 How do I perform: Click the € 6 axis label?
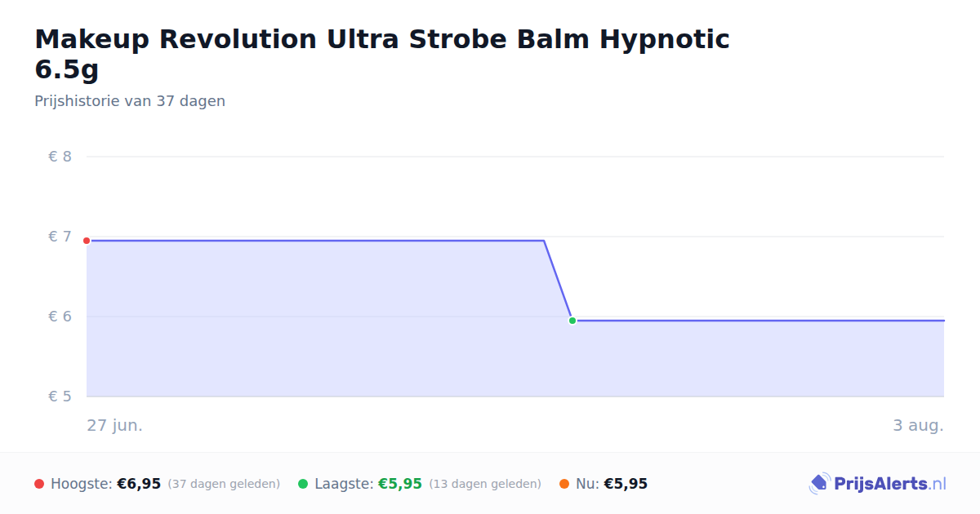tap(60, 317)
